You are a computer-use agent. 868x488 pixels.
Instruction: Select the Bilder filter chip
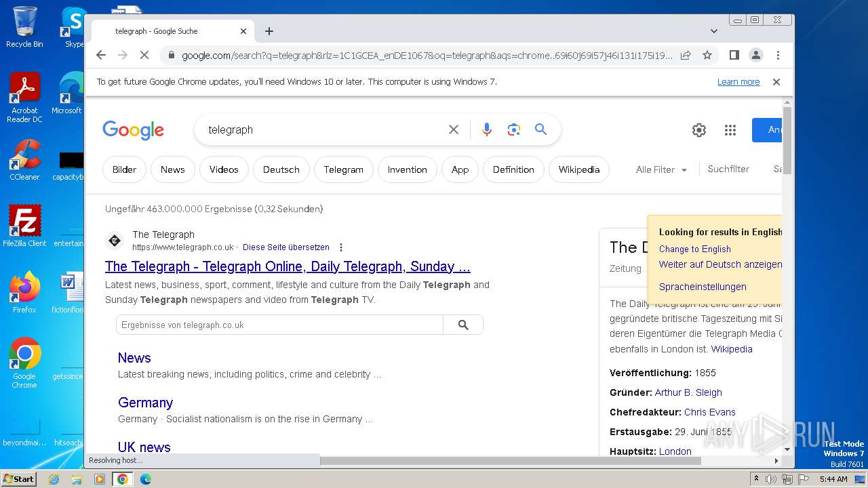[124, 169]
